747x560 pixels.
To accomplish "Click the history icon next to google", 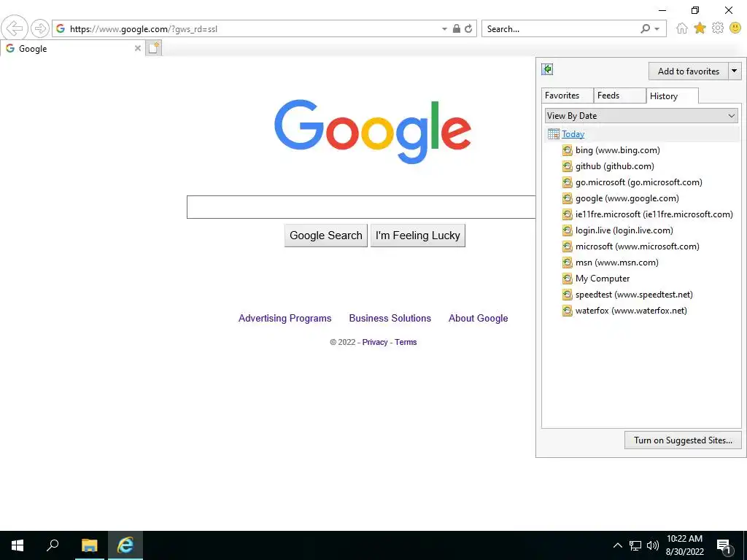I will click(567, 198).
